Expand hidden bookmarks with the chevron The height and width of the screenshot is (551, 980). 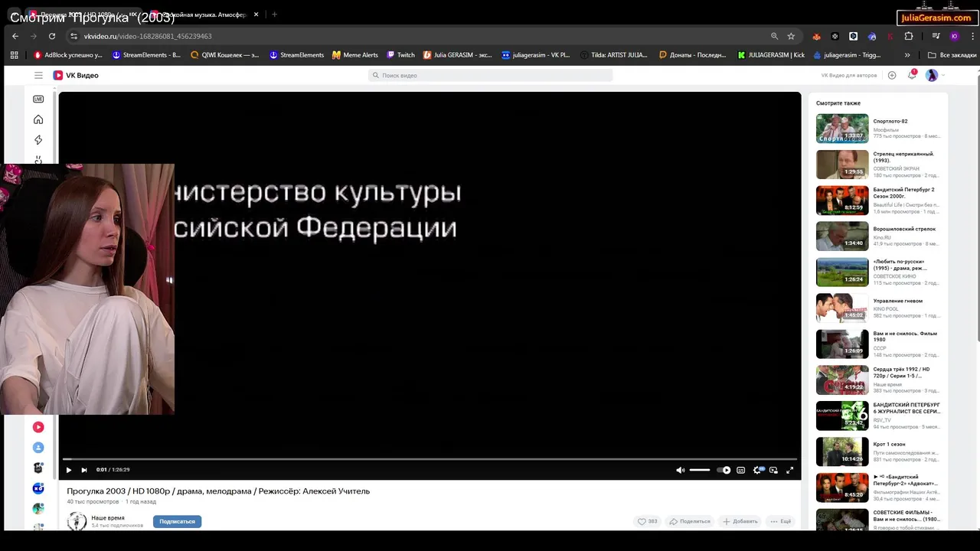(907, 55)
